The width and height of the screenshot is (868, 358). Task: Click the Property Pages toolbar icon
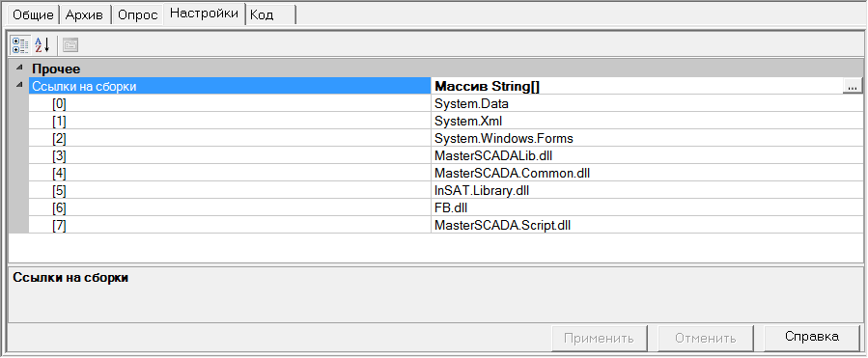coord(70,45)
